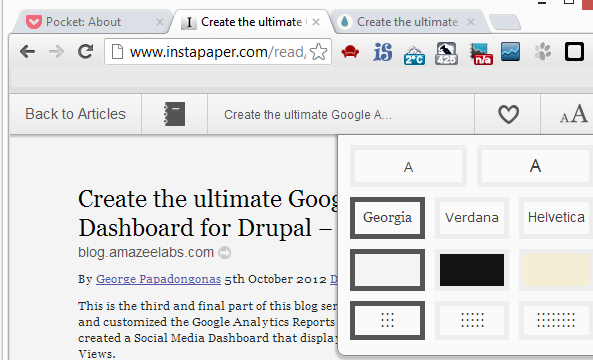Click the page document icon in address bar
Viewport: 593px width, 360px height.
(117, 52)
